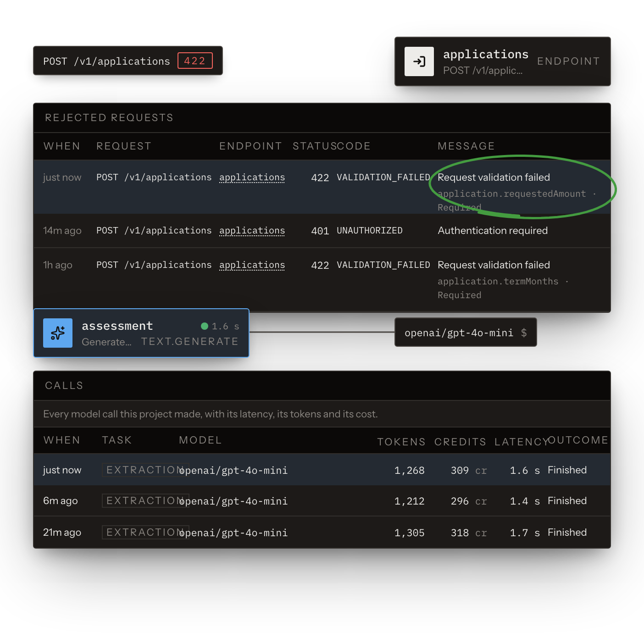
Task: Click the MESSAGE column header
Action: (x=466, y=146)
